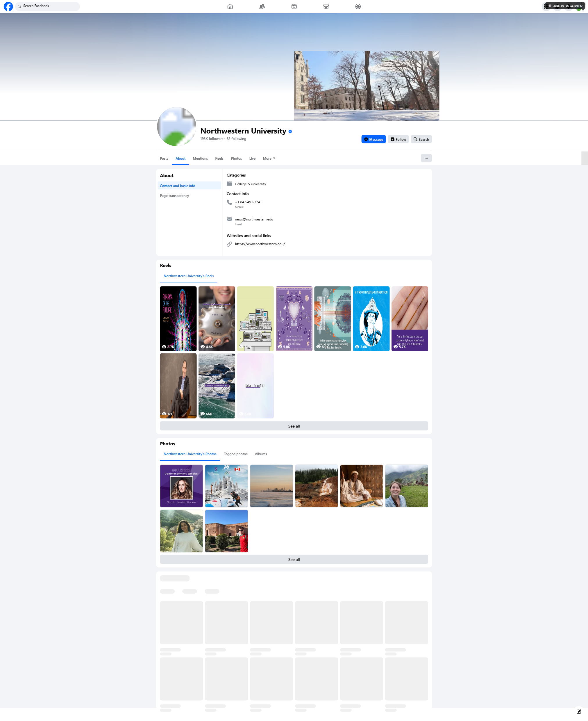The image size is (588, 721).
Task: Click the new message compose icon
Action: click(579, 711)
